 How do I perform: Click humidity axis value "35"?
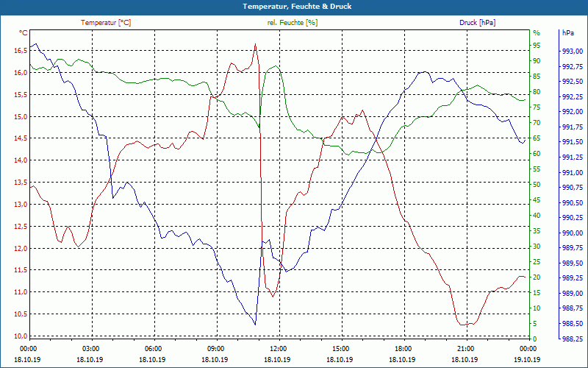coord(537,231)
